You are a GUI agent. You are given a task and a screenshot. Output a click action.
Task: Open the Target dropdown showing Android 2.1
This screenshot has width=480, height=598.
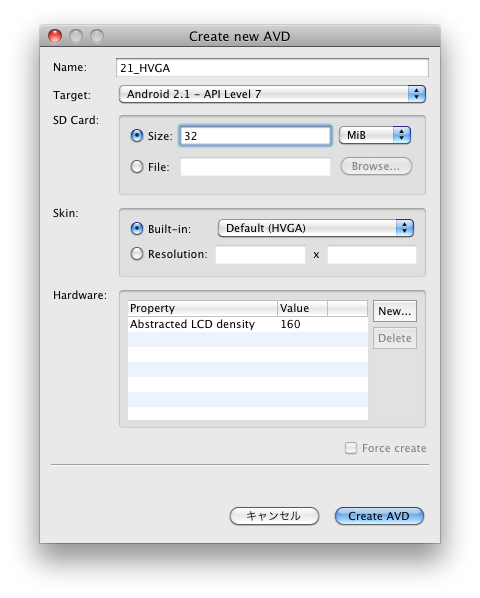click(272, 94)
